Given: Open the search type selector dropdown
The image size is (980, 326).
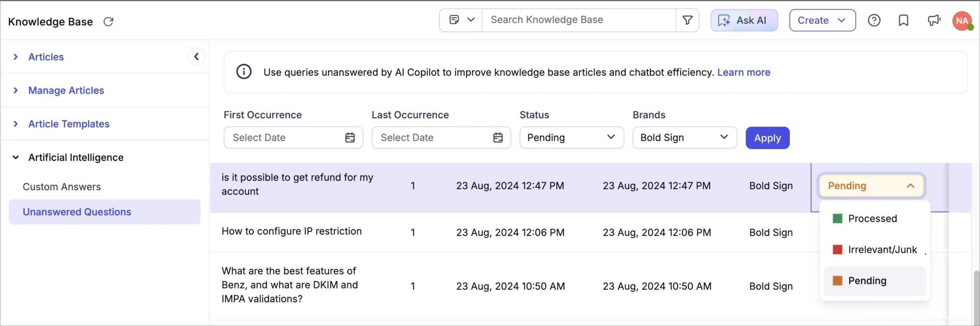Looking at the screenshot, I should coord(461,20).
